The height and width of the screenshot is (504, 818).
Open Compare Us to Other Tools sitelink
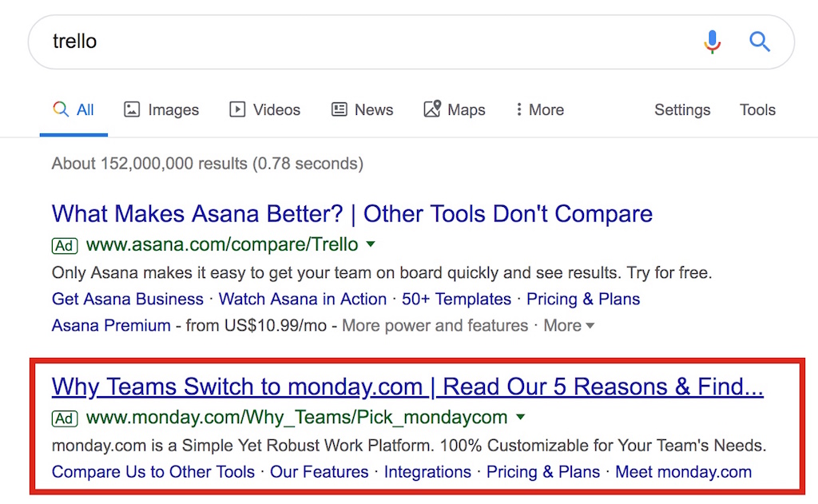pyautogui.click(x=153, y=472)
